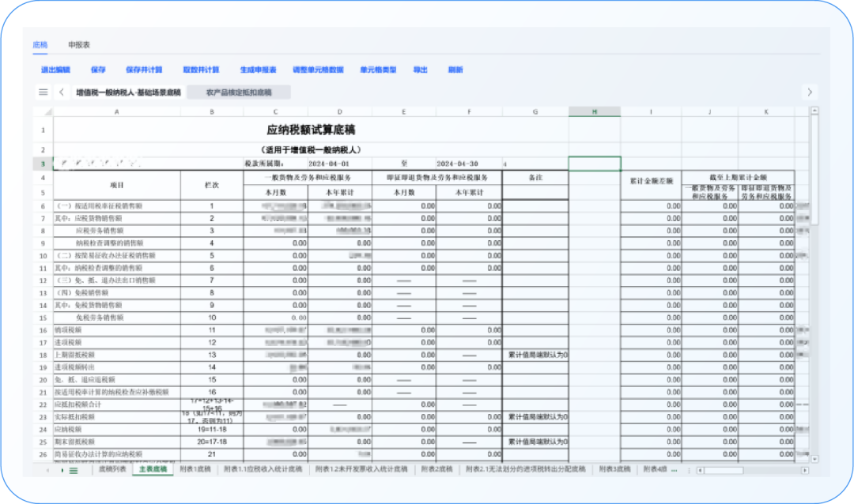
Task: Click 生成申报表 in the toolbar
Action: [258, 70]
